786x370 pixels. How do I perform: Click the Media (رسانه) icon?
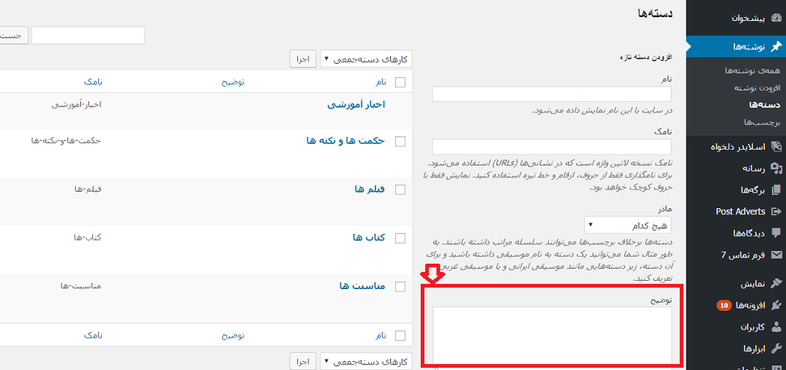pyautogui.click(x=776, y=168)
